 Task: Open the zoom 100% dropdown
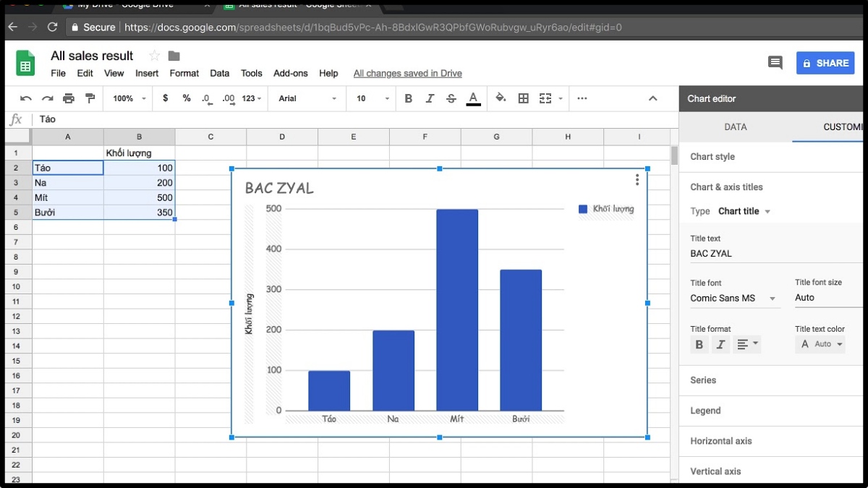pos(129,98)
